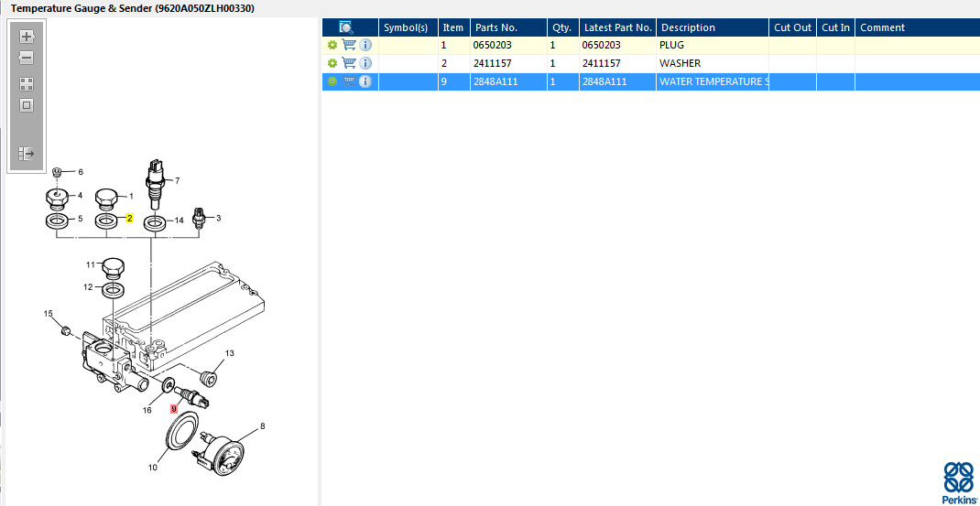
Task: Click callout number 11 on diagram
Action: click(90, 264)
